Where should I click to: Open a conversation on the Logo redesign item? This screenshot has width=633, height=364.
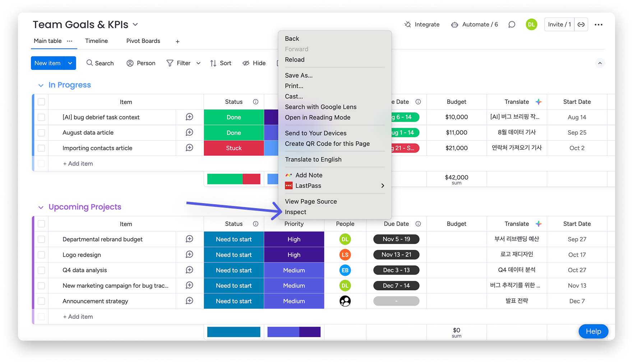click(x=189, y=255)
